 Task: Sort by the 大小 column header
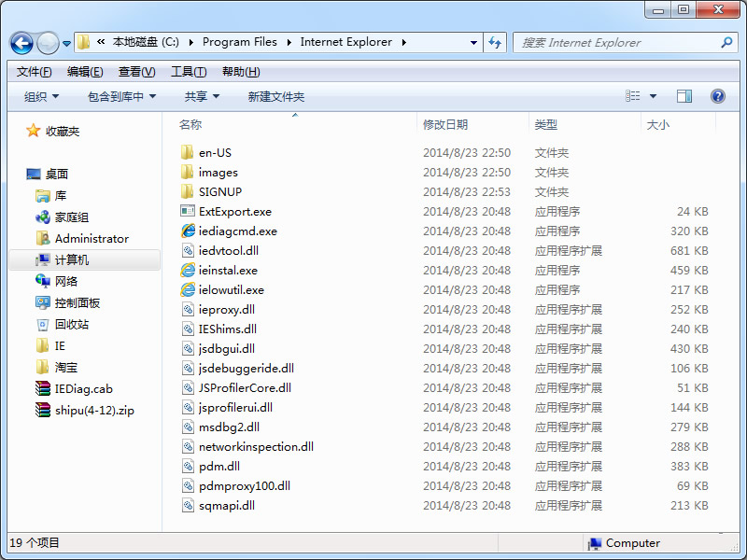658,125
